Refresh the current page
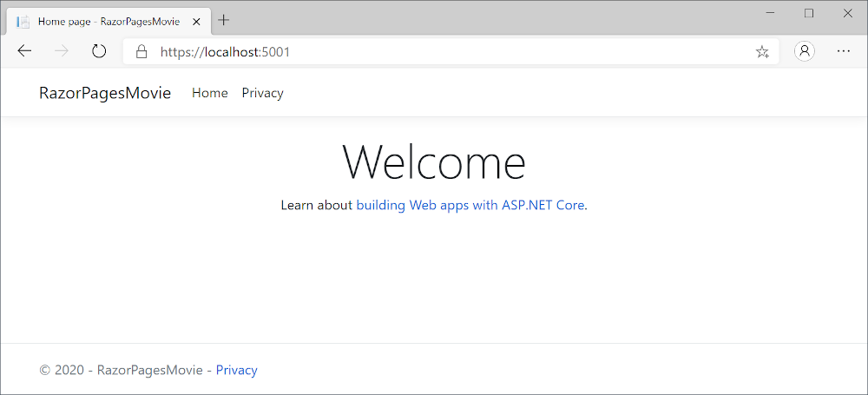The image size is (868, 395). (x=99, y=51)
